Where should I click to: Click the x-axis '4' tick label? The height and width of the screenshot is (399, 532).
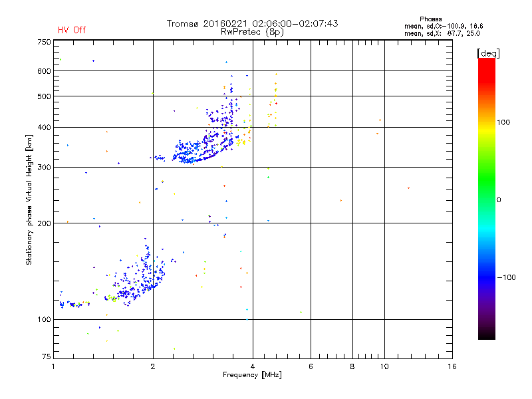coord(253,366)
